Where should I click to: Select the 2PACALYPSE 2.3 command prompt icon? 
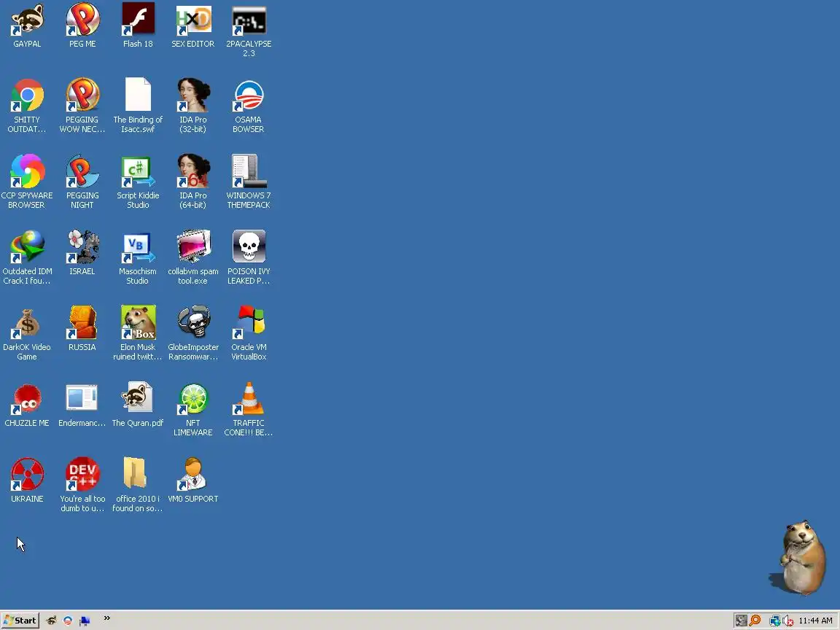click(249, 20)
